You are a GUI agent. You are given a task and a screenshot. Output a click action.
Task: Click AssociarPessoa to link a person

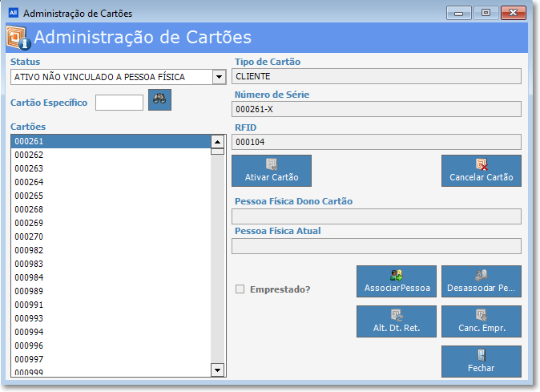397,281
